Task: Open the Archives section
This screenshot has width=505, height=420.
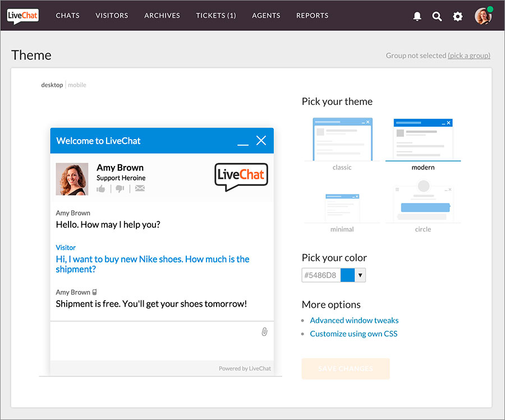Action: 162,16
